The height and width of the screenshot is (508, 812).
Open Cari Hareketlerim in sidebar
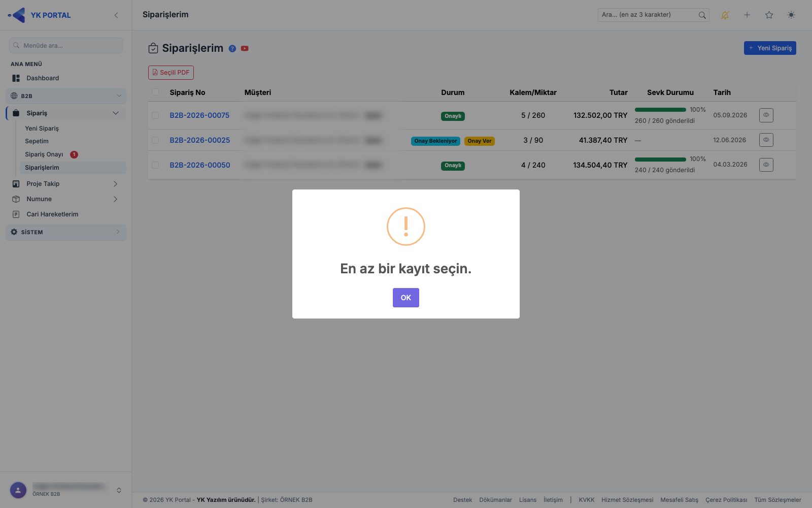point(66,214)
